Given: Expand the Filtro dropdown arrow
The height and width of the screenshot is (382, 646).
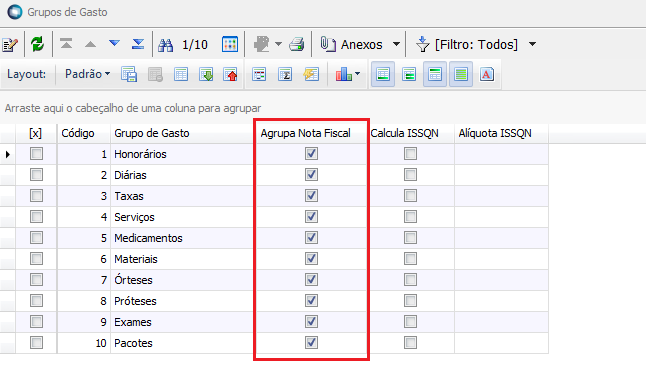Looking at the screenshot, I should (532, 44).
